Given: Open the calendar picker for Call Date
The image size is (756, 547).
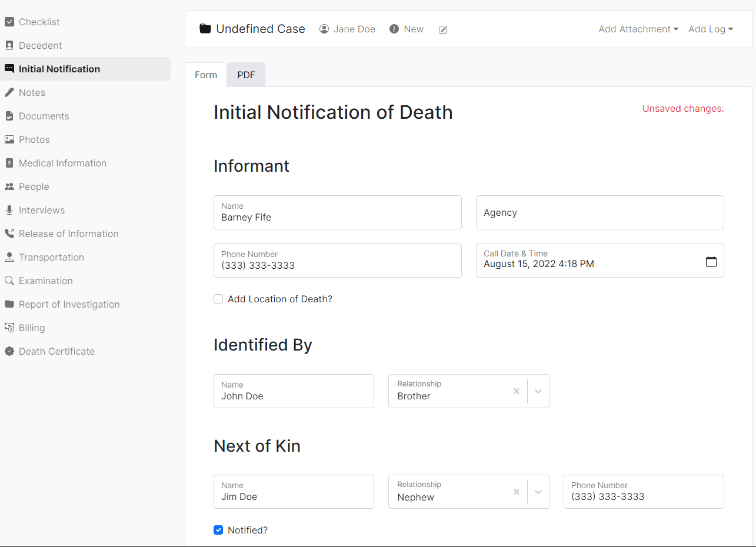Looking at the screenshot, I should tap(711, 261).
